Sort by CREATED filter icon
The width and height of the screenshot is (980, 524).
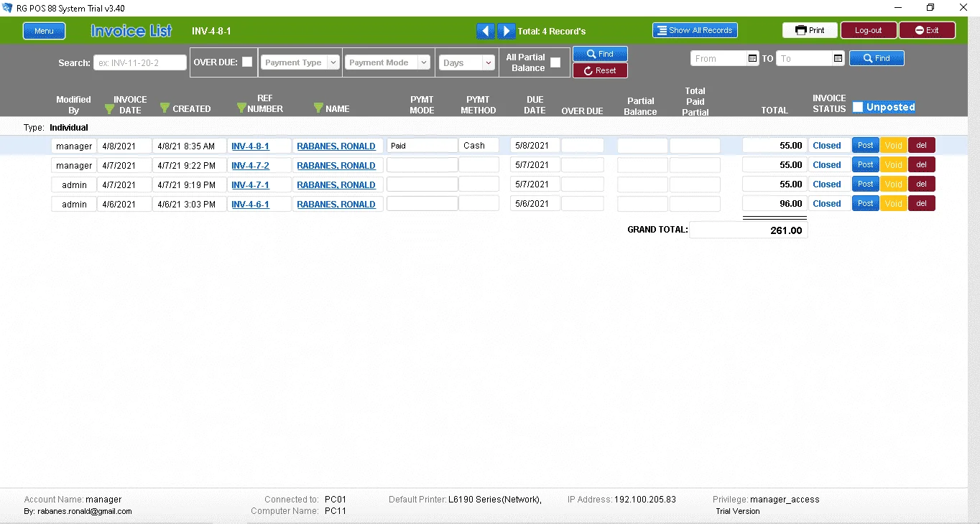click(165, 108)
